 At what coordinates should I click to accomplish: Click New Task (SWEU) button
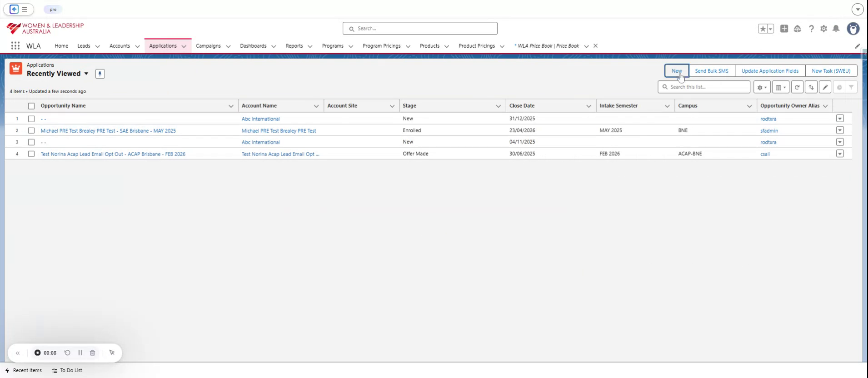tap(831, 71)
